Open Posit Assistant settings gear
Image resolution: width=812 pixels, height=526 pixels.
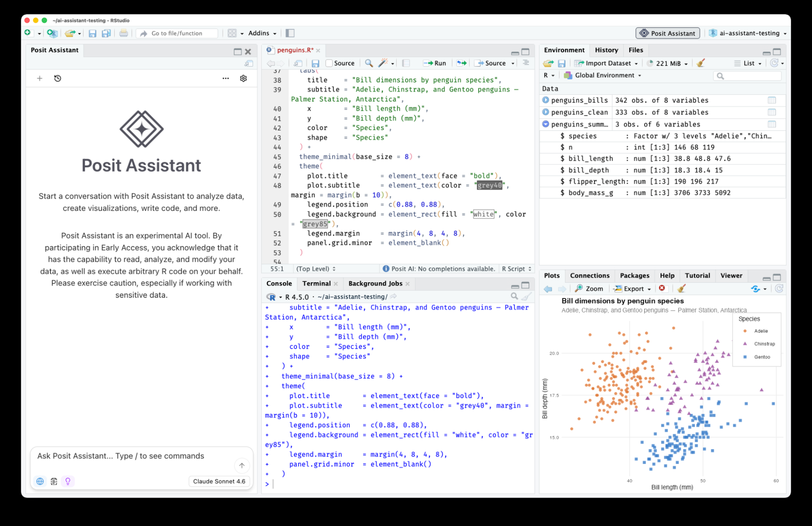243,78
